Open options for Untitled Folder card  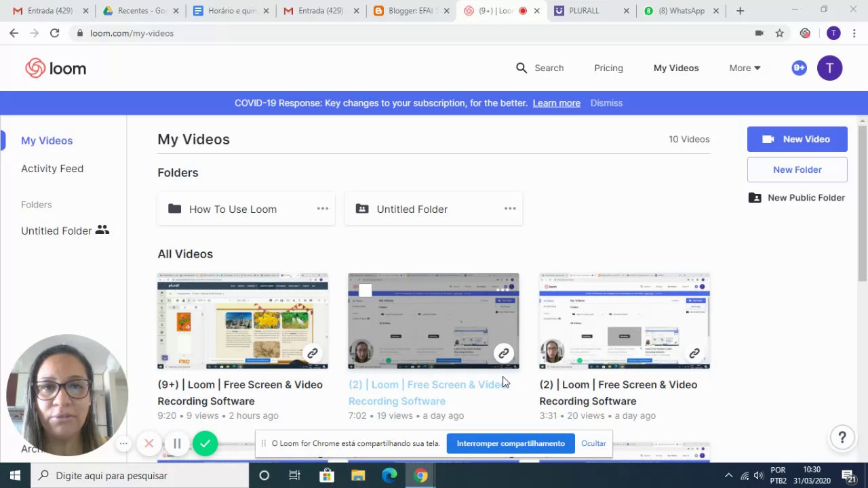tap(510, 209)
